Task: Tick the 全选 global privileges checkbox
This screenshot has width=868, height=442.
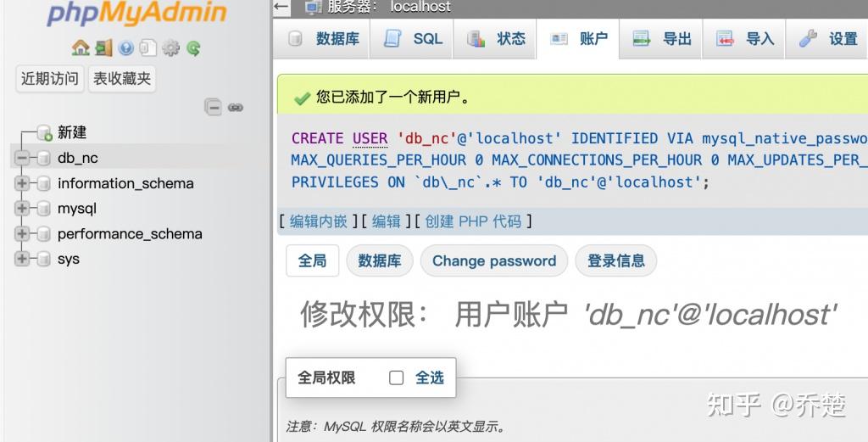Action: click(x=397, y=378)
